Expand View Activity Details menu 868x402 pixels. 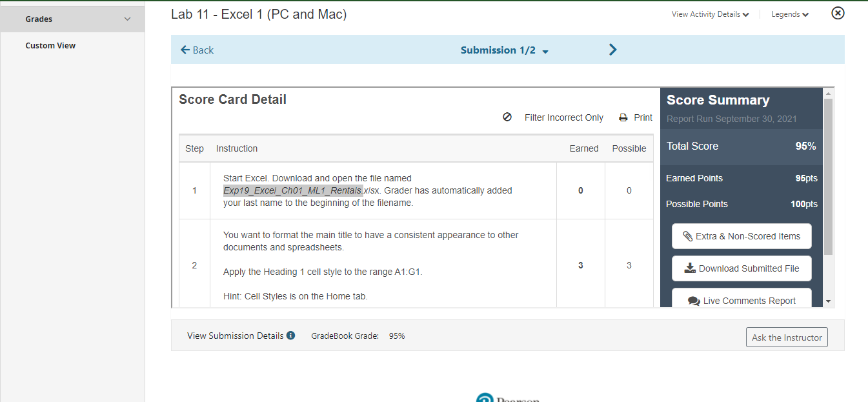tap(710, 14)
